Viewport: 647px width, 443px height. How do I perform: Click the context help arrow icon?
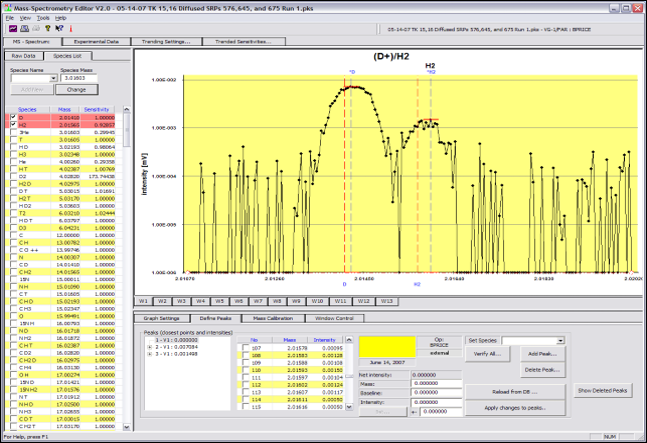[59, 29]
